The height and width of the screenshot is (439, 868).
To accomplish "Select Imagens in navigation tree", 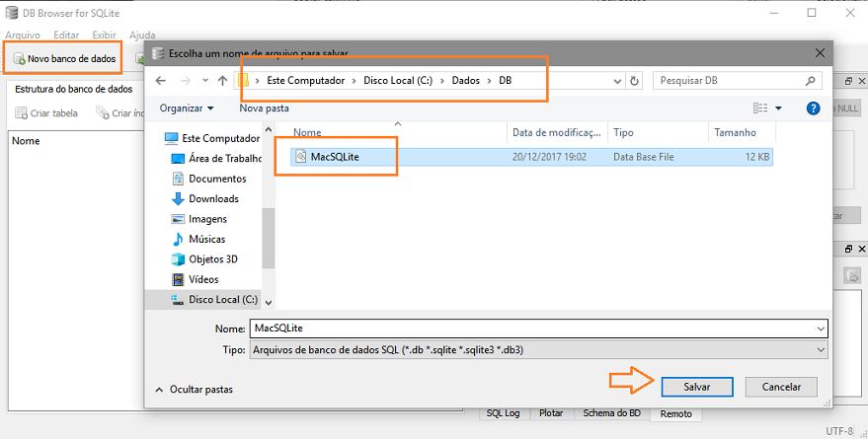I will point(199,219).
